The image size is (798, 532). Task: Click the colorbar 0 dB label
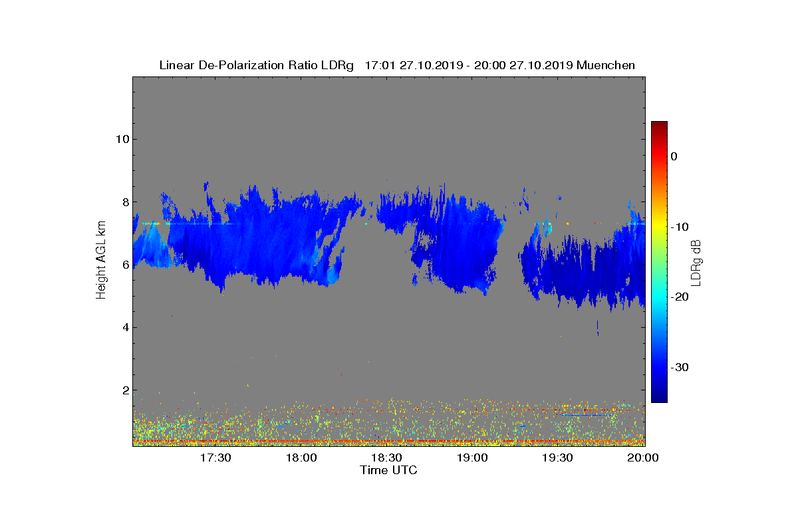coord(674,156)
